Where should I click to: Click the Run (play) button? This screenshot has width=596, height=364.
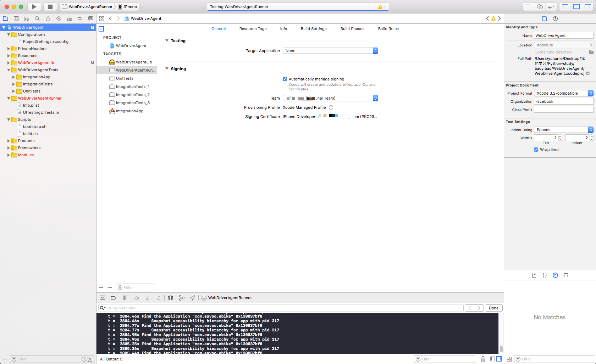34,7
